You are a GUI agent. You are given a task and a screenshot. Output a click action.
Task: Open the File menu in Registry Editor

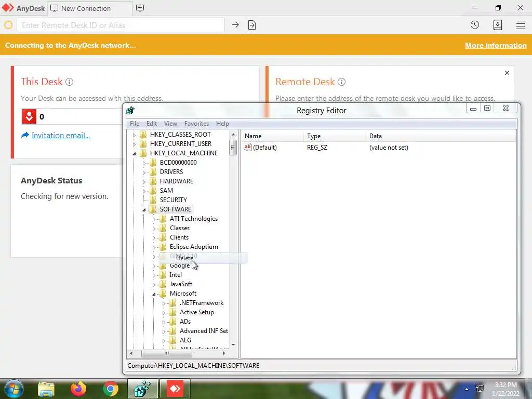click(x=135, y=124)
